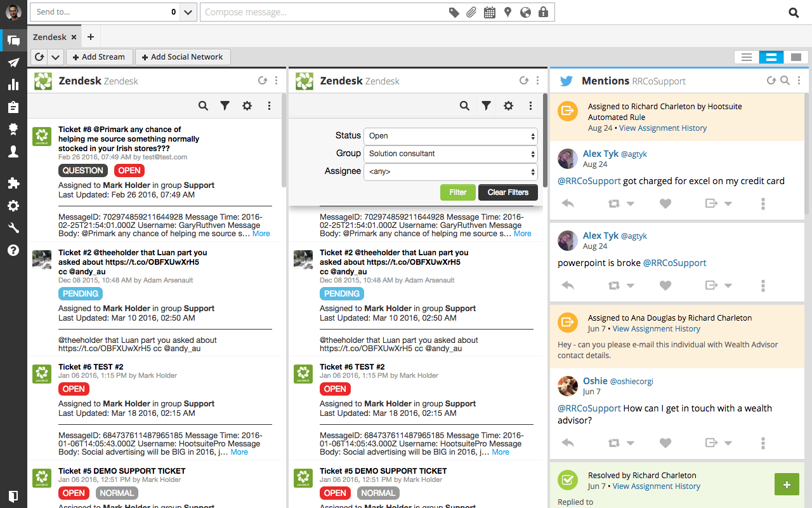Screen dimensions: 812x508
Task: Click the tag icon in compose box
Action: (454, 12)
